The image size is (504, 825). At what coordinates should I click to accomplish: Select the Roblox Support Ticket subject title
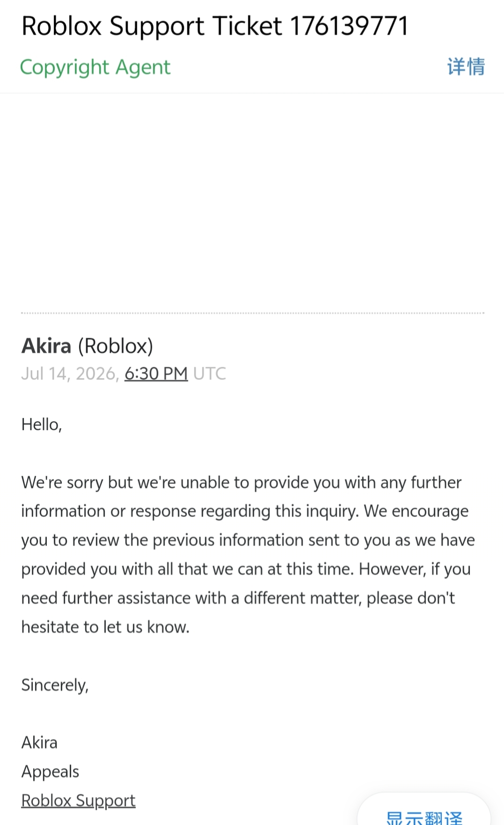[215, 26]
